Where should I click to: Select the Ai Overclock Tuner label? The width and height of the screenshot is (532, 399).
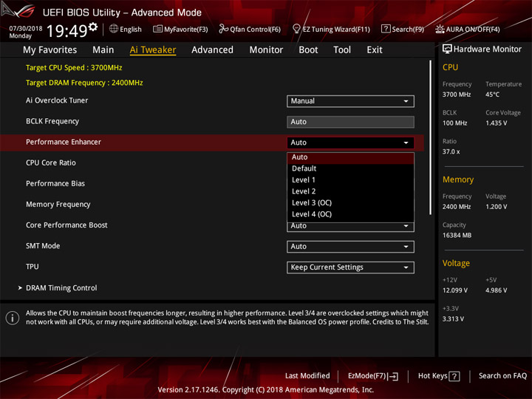pos(57,100)
